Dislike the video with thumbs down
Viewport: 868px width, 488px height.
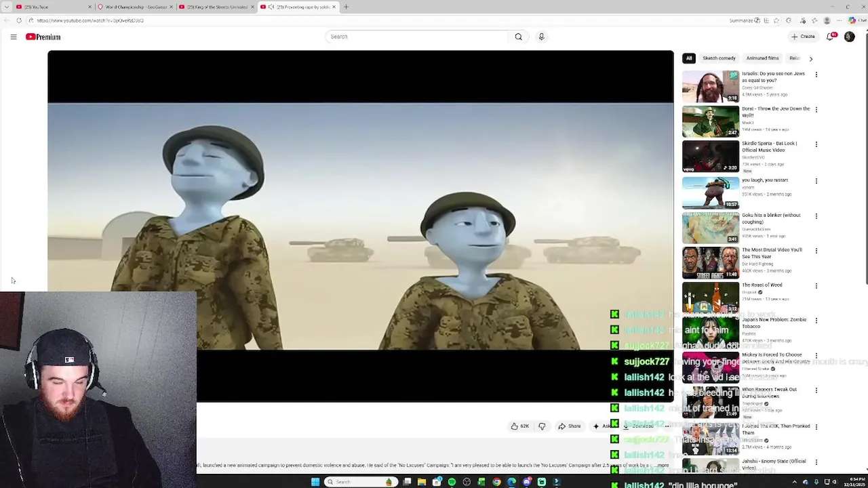coord(541,426)
